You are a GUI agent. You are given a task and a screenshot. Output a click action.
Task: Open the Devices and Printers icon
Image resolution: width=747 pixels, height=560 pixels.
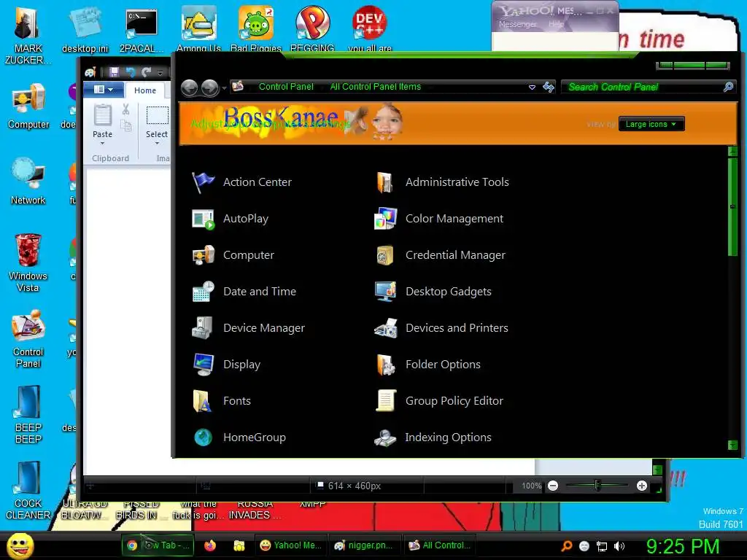385,328
